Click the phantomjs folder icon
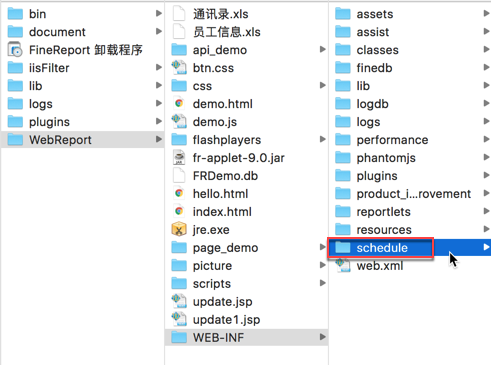Image resolution: width=491 pixels, height=365 pixels. pyautogui.click(x=343, y=158)
